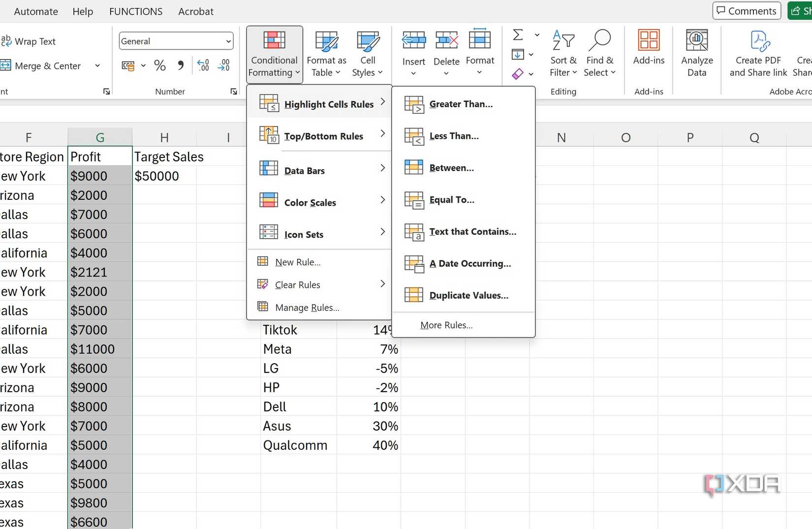This screenshot has height=529, width=812.
Task: Click the AutoSum icon
Action: pos(517,34)
